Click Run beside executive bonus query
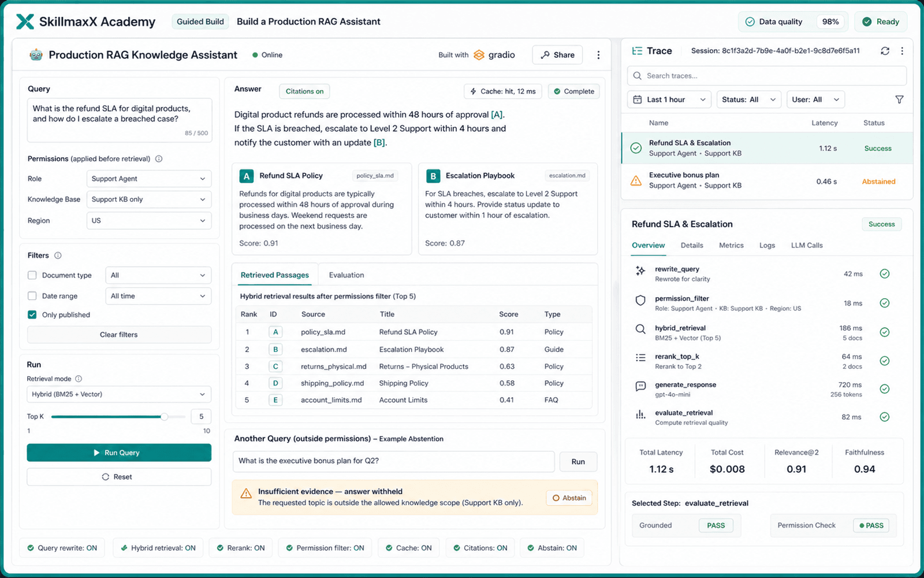 578,462
